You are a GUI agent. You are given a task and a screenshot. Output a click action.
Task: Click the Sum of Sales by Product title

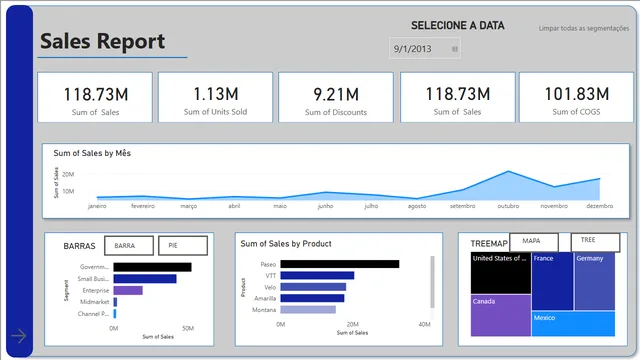[x=286, y=244]
